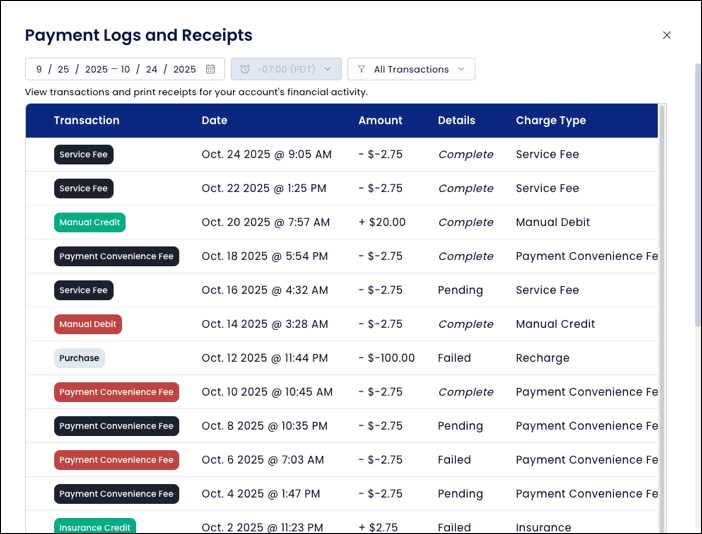702x534 pixels.
Task: Open the -07:00 (PDT) timezone dropdown
Action: click(286, 69)
